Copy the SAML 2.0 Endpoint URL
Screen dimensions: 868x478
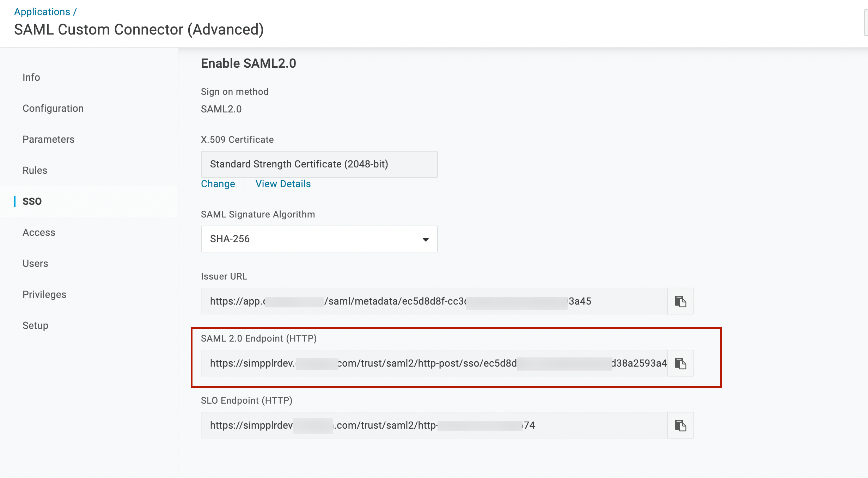coord(680,363)
